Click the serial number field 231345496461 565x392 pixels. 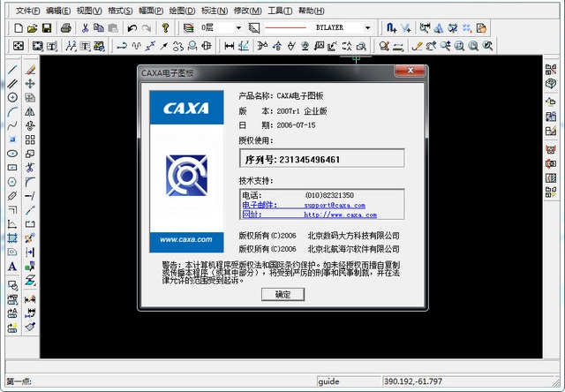[x=321, y=159]
